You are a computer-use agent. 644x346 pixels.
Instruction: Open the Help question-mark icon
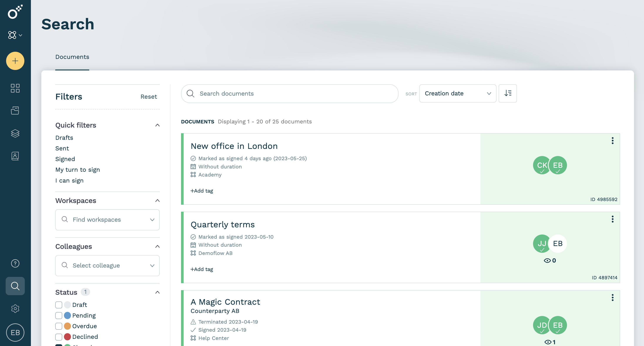click(15, 263)
